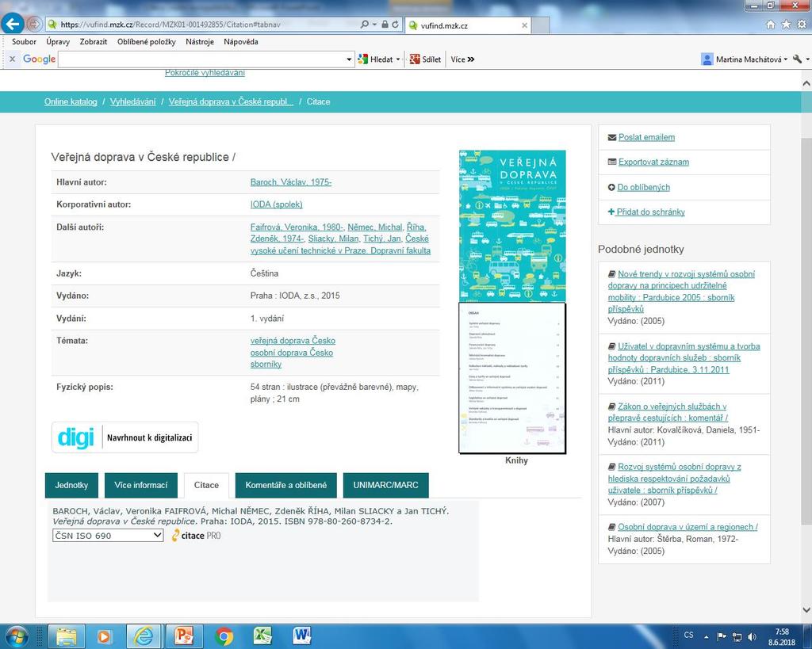
Task: Click the browser home icon
Action: [771, 25]
